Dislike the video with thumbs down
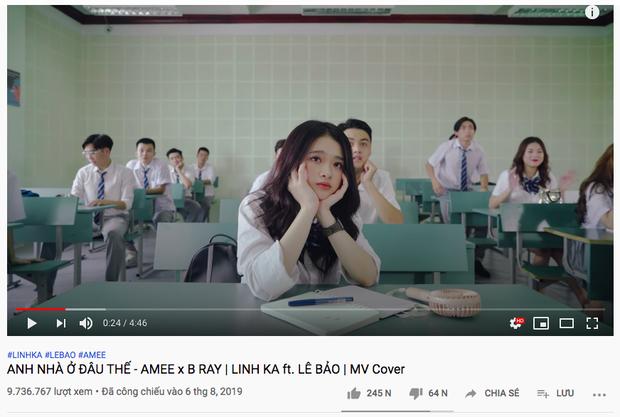 click(x=416, y=393)
